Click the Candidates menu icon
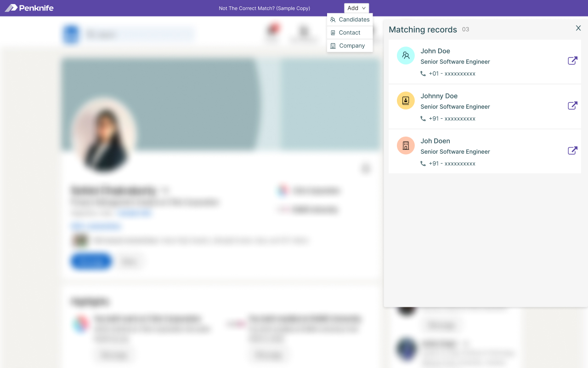Viewport: 588px width, 368px height. (333, 20)
